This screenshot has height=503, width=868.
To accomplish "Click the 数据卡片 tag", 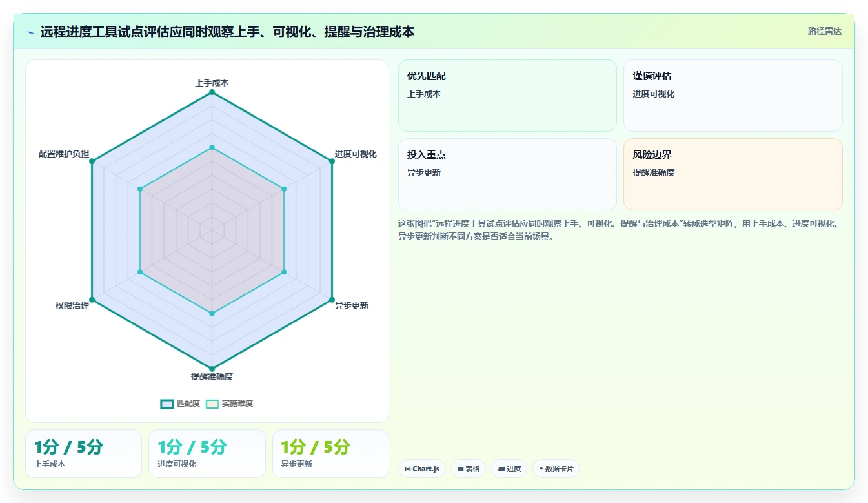I will pyautogui.click(x=556, y=469).
